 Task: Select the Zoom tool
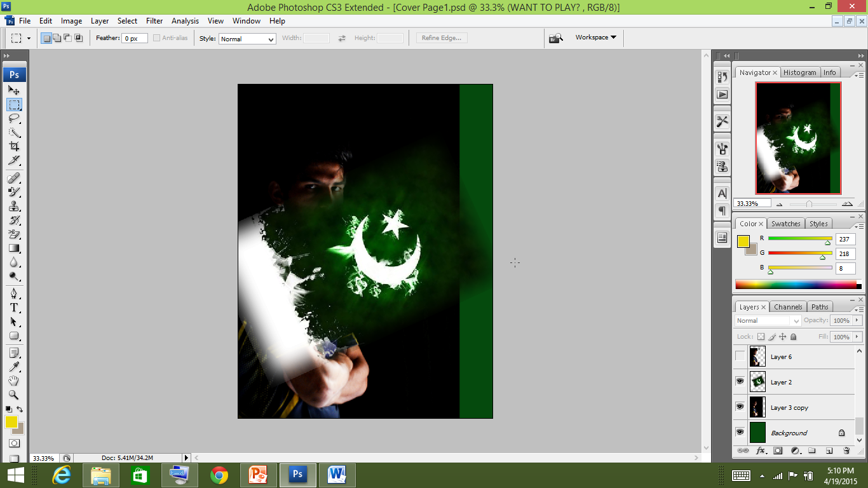click(14, 395)
